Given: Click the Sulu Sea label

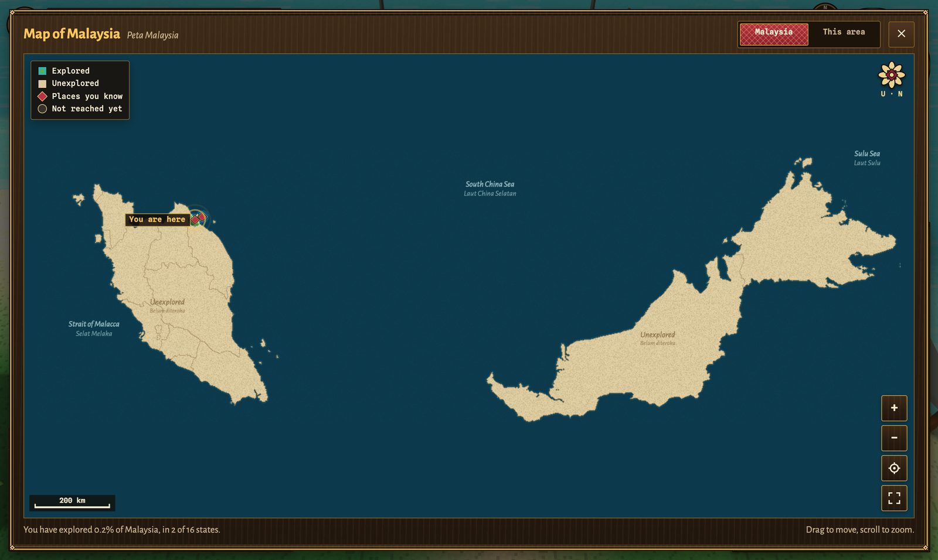Looking at the screenshot, I should (x=867, y=158).
